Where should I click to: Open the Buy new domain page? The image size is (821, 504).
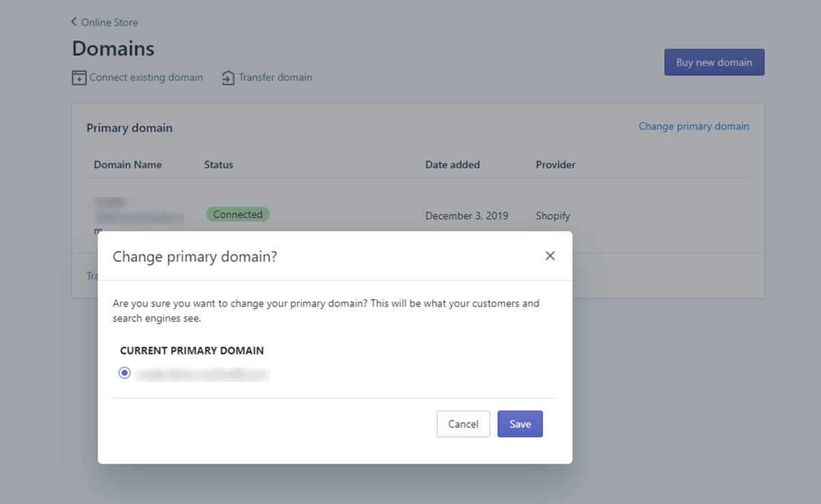point(714,62)
